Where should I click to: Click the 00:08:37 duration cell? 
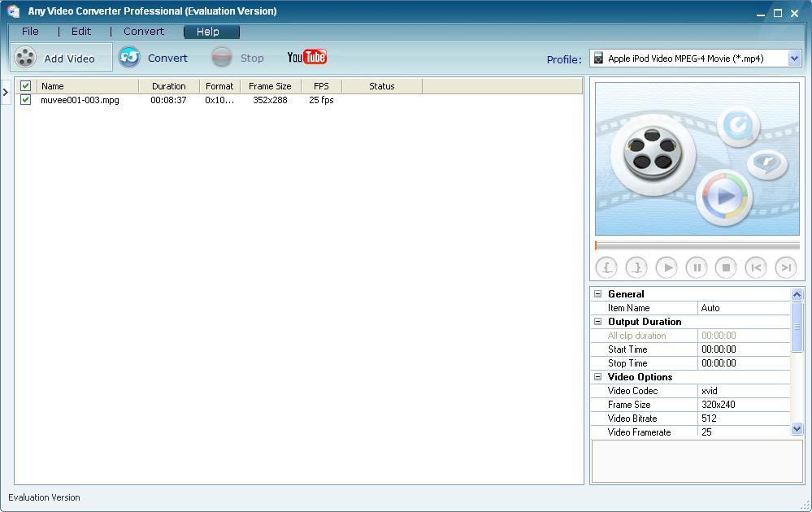point(168,100)
